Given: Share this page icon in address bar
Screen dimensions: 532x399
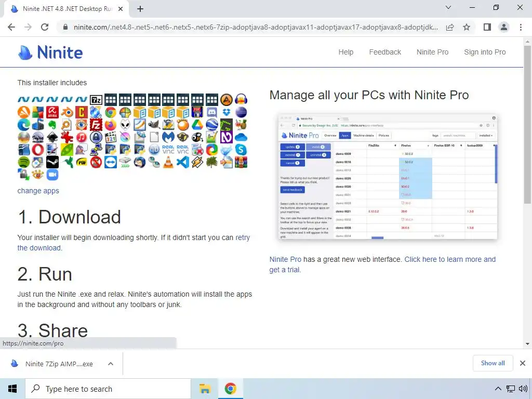Looking at the screenshot, I should pos(450,27).
